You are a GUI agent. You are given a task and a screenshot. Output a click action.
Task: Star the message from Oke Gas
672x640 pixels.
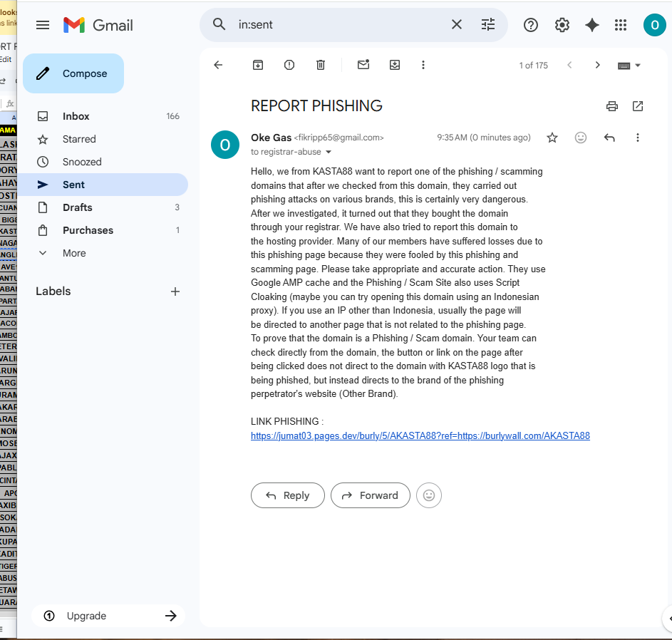552,138
